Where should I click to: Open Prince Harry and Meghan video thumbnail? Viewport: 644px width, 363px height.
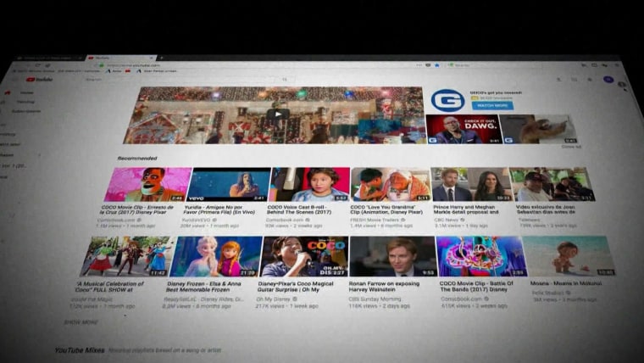tap(471, 184)
